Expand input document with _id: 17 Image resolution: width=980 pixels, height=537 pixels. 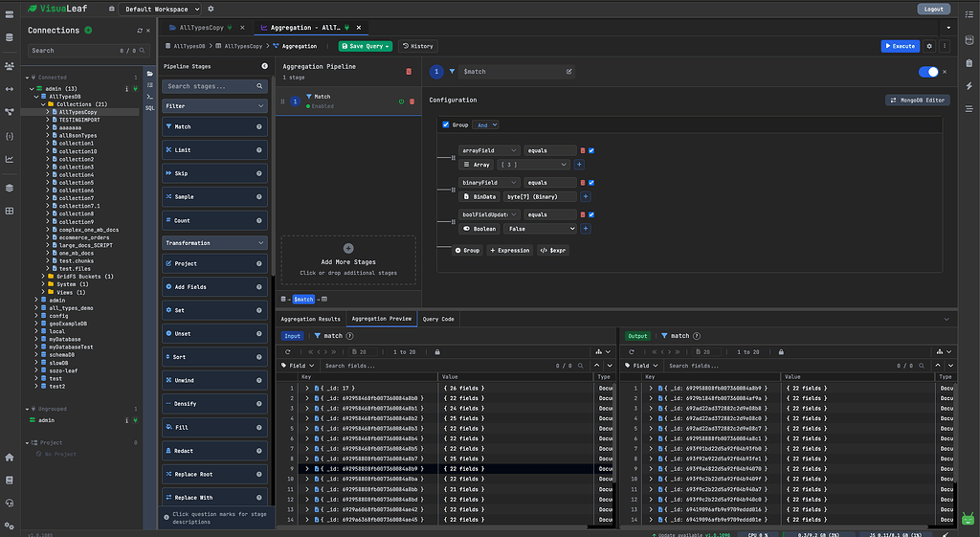[307, 389]
